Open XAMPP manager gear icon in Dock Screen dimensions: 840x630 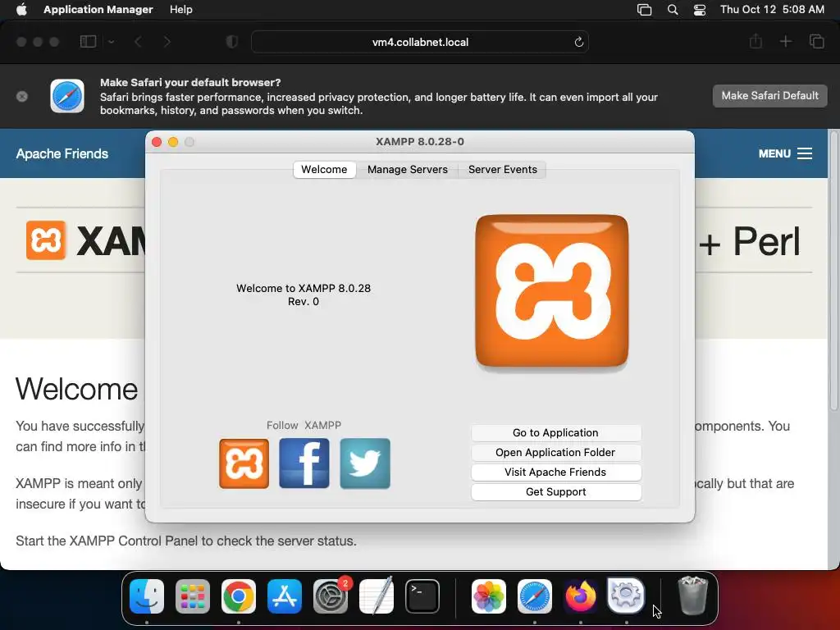626,596
